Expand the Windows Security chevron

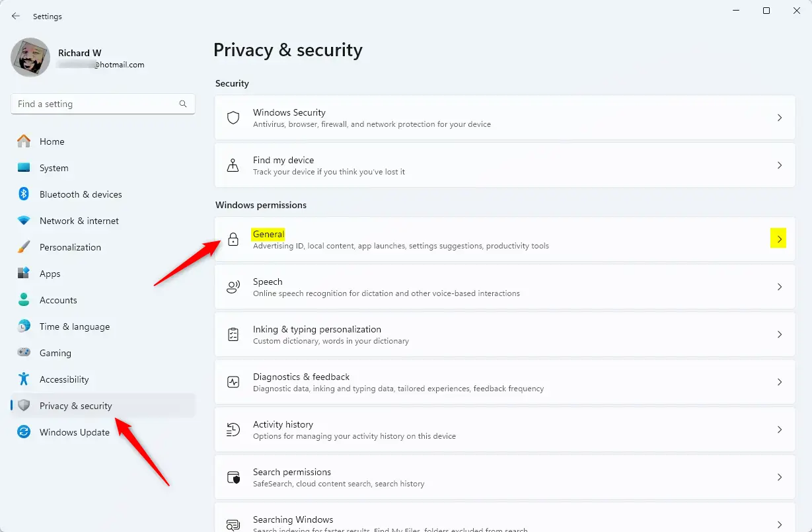[x=780, y=118]
